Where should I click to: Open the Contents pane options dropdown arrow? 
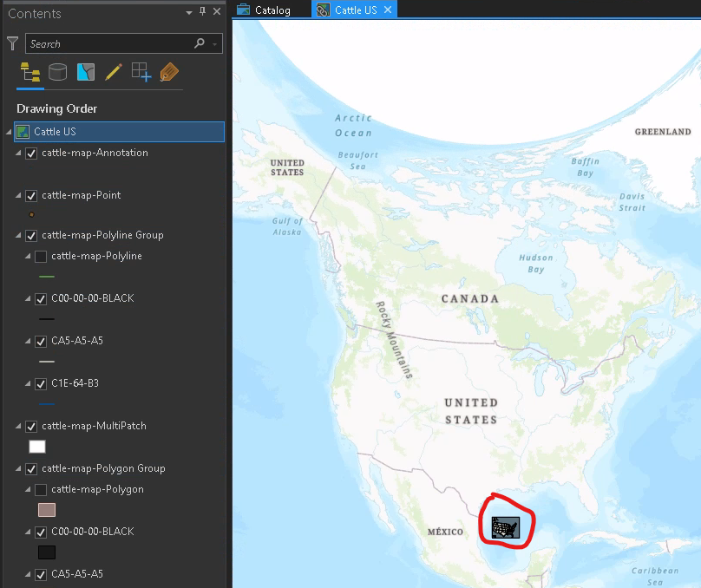click(x=189, y=12)
